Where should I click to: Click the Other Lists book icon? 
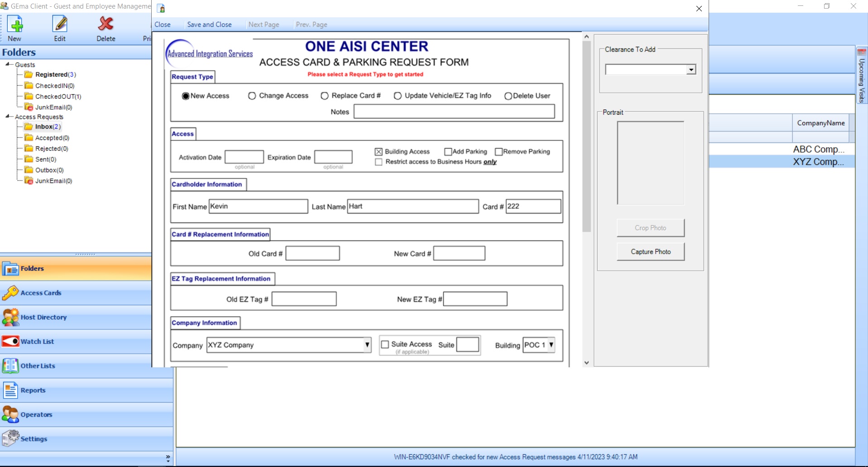(10, 366)
